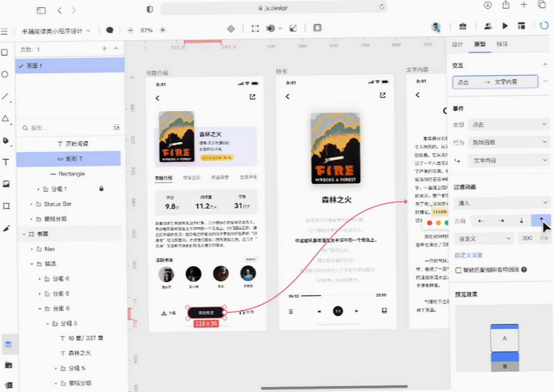Screen dimensions: 554x392
Task: Open the toolbox briefcase icon
Action: (x=463, y=26)
